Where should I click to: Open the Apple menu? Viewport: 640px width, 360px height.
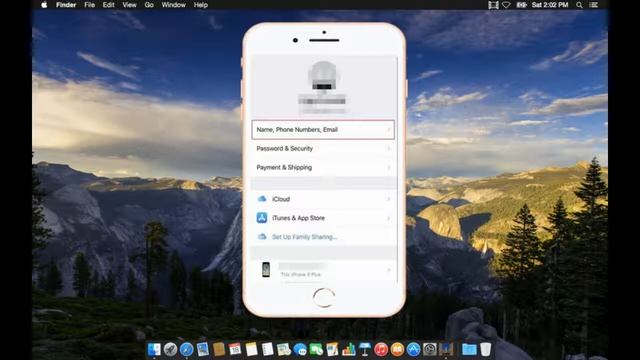pos(44,5)
